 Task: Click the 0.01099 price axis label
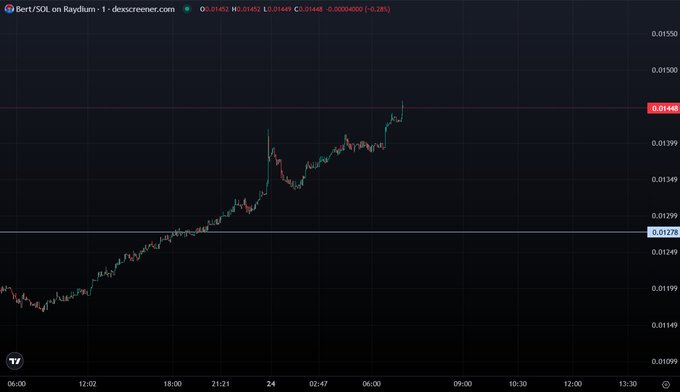[x=664, y=361]
